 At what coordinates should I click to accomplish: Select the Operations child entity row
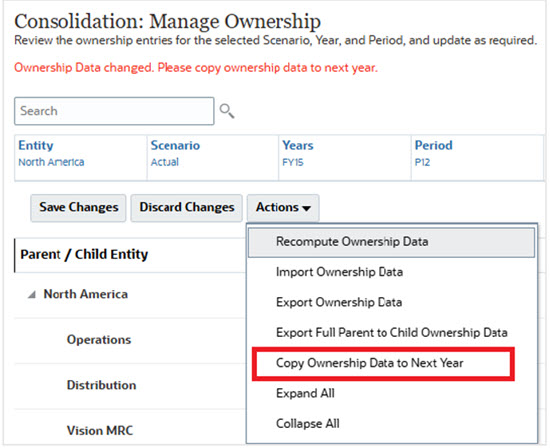(130, 340)
